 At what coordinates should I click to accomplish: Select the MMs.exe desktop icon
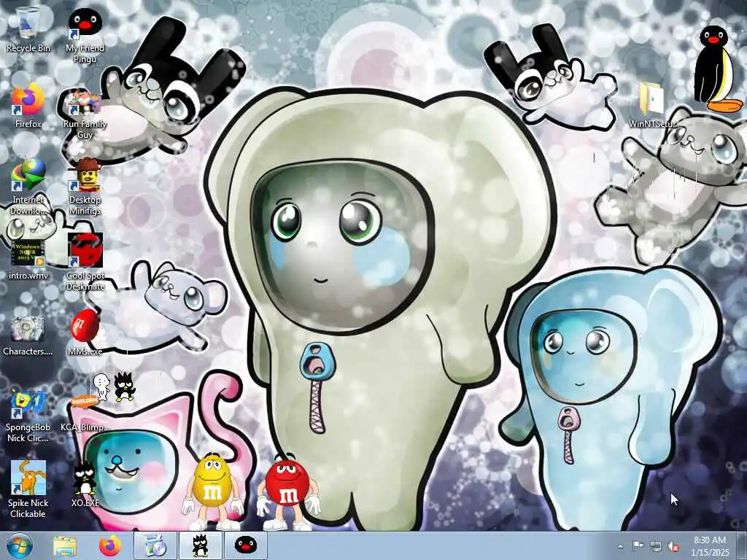pos(85,332)
